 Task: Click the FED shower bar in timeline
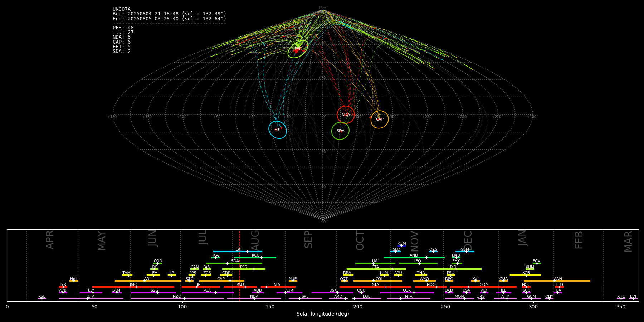pyautogui.click(x=559, y=287)
